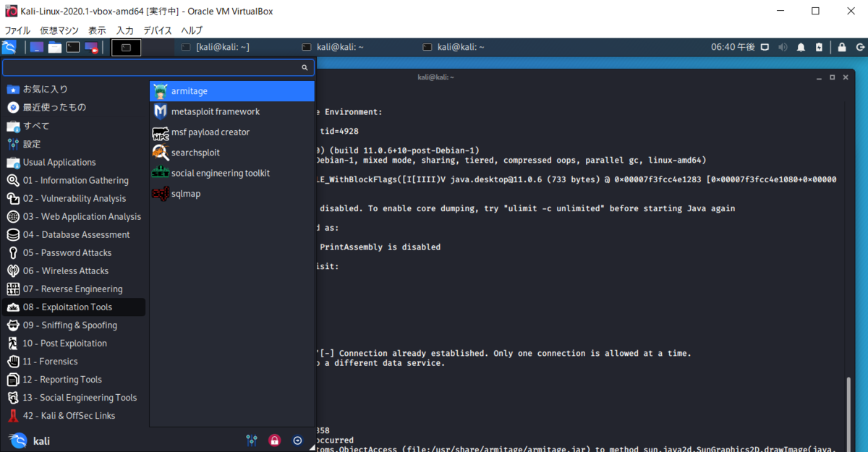Screen dimensions: 868x452
Task: Open 01 - Information Gathering category
Action: pyautogui.click(x=75, y=180)
